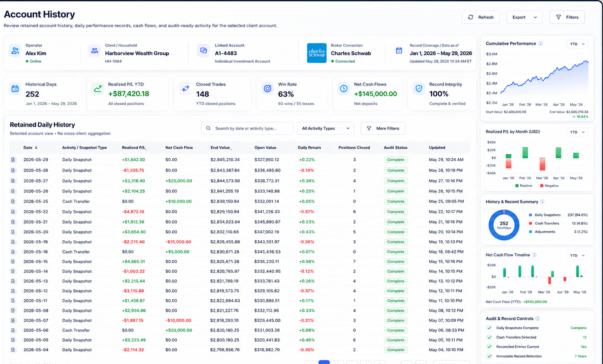Click the Closed Trades sparkle icon

(x=185, y=89)
